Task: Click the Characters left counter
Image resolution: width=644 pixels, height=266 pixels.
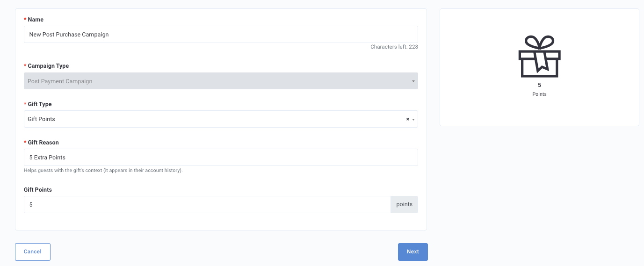Action: point(394,47)
